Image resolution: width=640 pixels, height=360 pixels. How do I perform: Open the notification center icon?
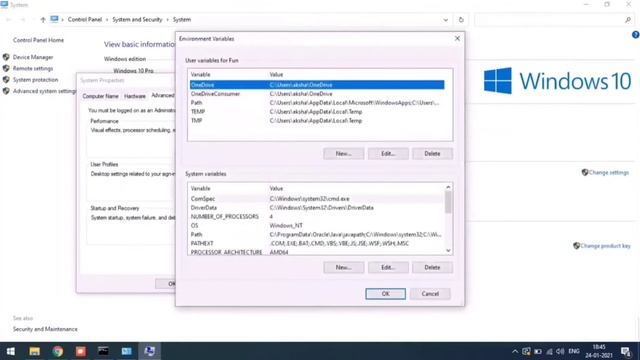pos(626,351)
